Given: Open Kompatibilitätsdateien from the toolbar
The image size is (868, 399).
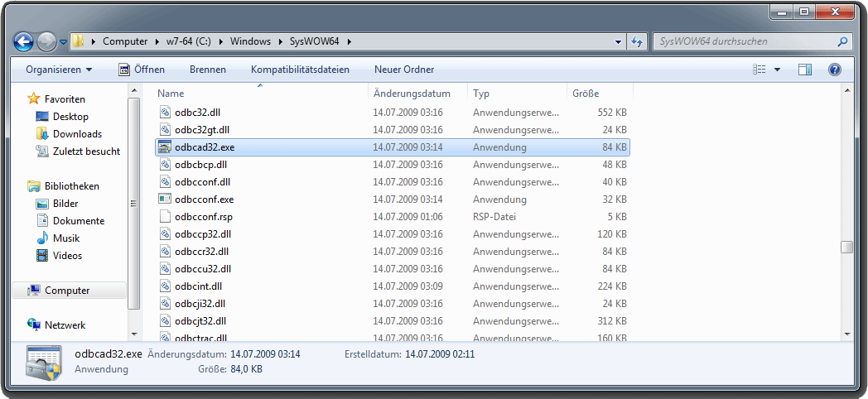Looking at the screenshot, I should pyautogui.click(x=300, y=70).
